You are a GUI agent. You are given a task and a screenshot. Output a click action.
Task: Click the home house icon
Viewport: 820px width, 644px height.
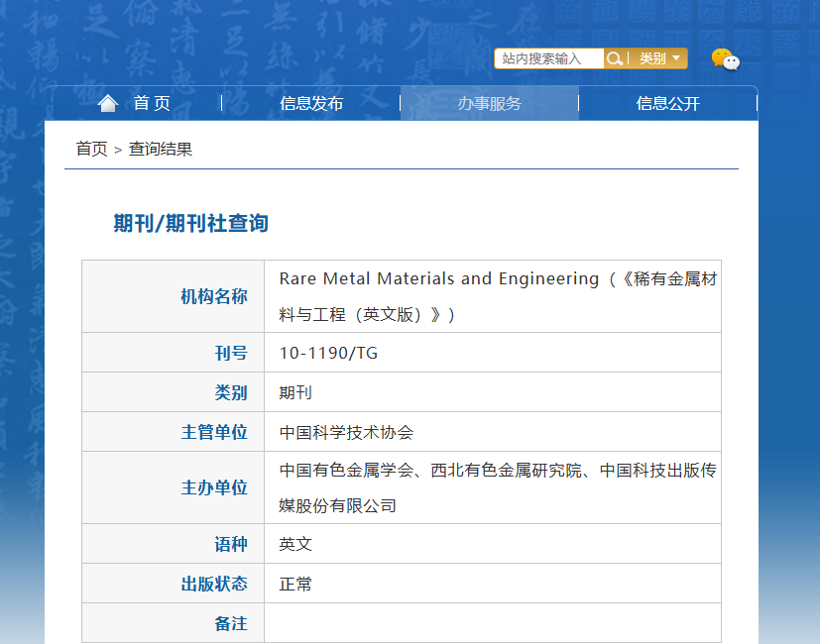pyautogui.click(x=108, y=103)
